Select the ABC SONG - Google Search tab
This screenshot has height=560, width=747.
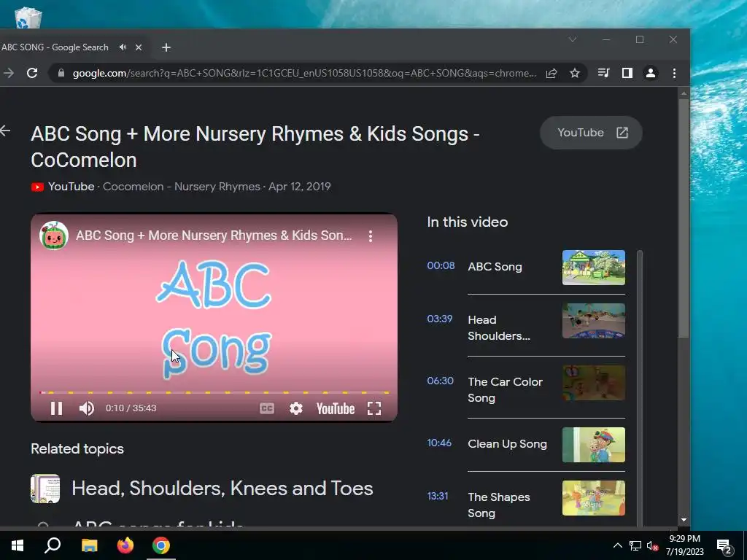(55, 47)
